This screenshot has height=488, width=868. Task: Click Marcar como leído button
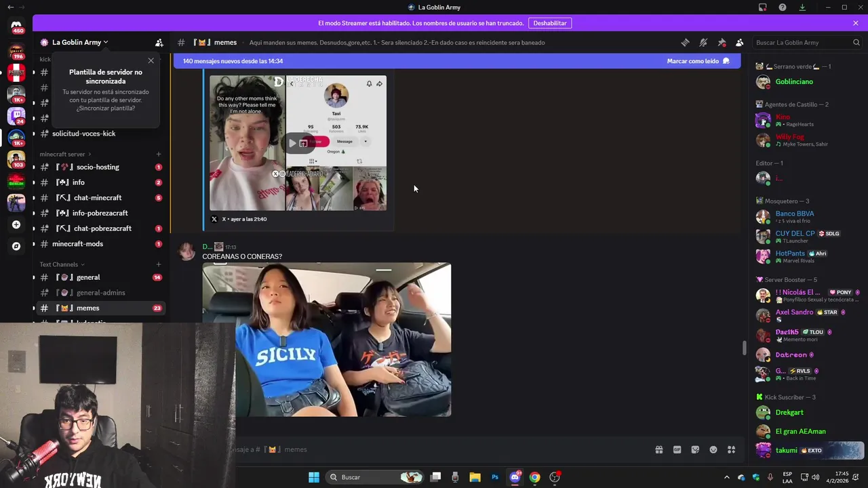coord(698,61)
